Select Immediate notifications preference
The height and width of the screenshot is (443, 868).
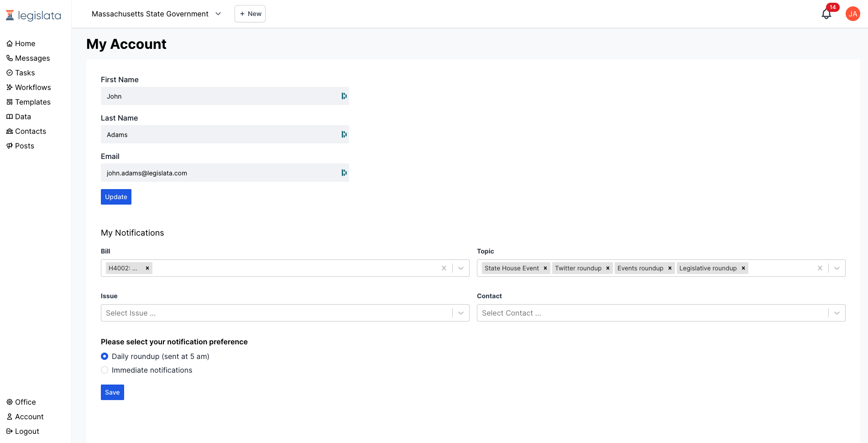(x=105, y=370)
